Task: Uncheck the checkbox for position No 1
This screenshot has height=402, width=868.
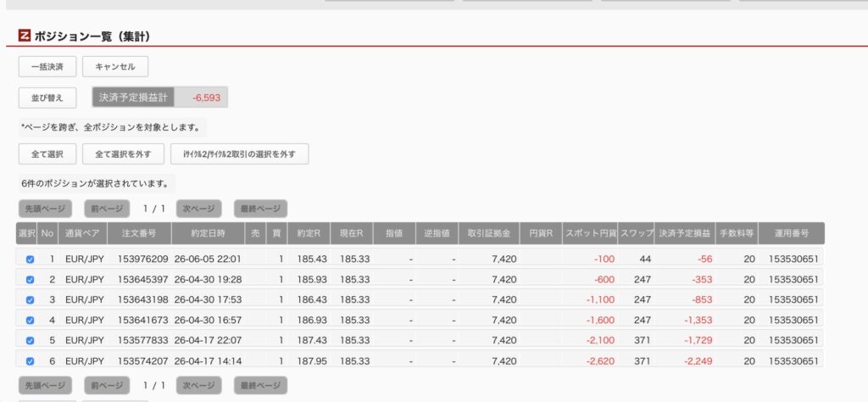Action: [x=30, y=260]
